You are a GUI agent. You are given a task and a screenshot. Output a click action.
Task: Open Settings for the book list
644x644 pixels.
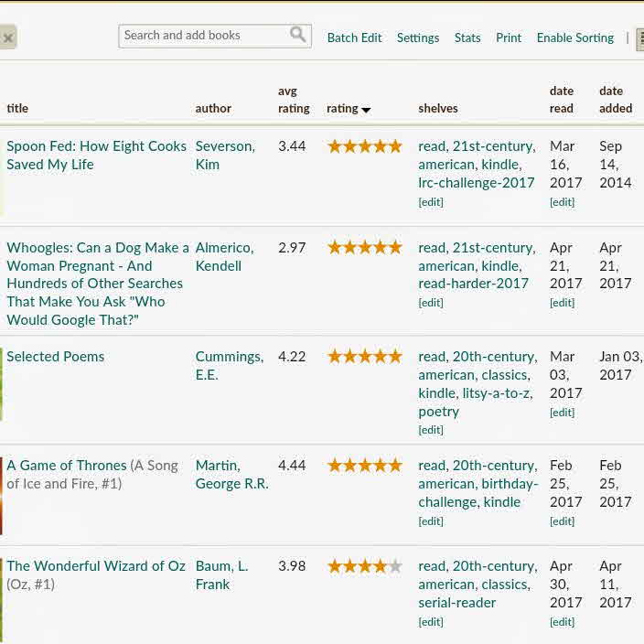coord(417,38)
